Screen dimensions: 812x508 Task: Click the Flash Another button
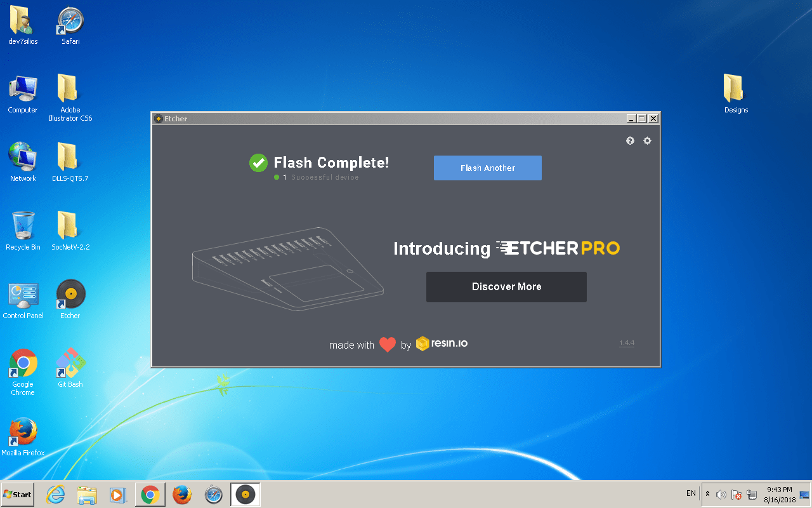(x=487, y=168)
